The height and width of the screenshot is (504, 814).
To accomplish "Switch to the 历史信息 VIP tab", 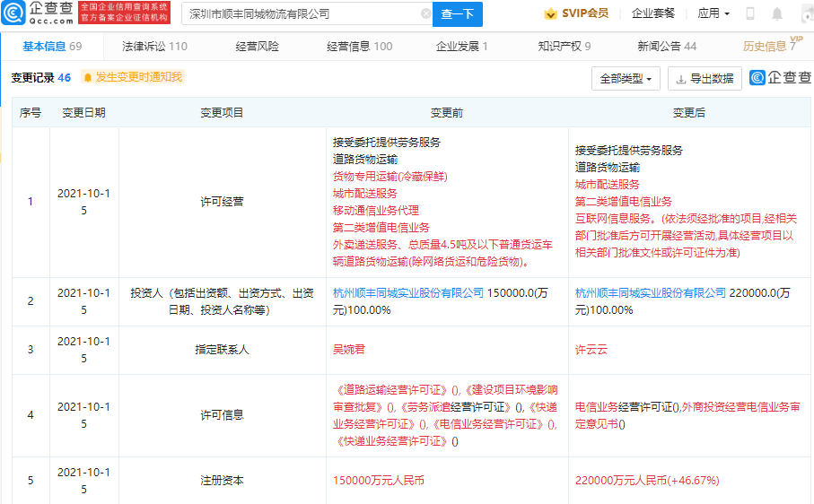I will point(772,45).
